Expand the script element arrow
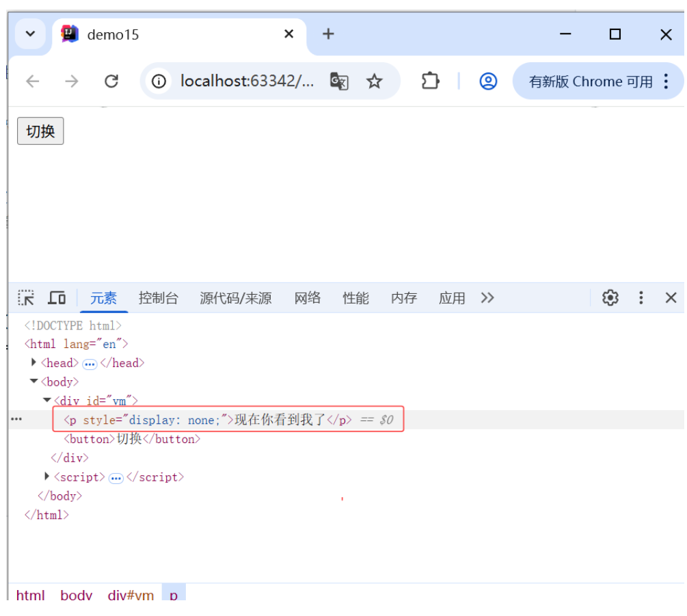 (x=47, y=476)
